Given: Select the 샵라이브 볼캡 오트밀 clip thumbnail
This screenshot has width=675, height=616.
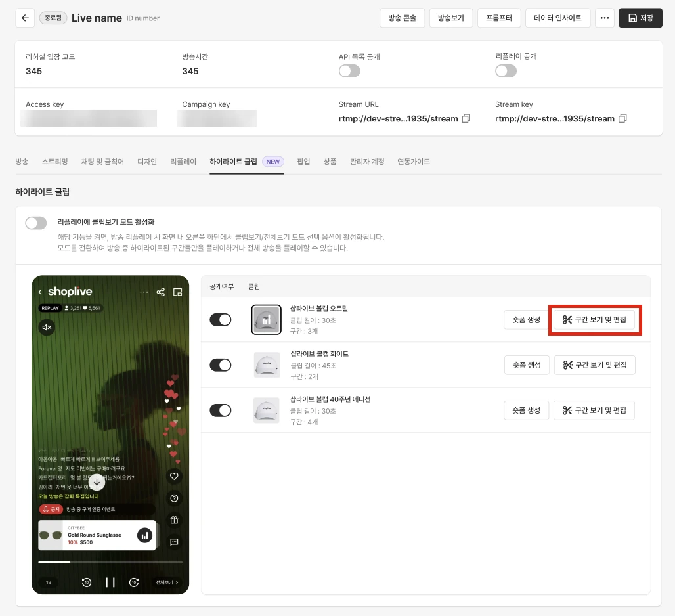Looking at the screenshot, I should pyautogui.click(x=267, y=320).
